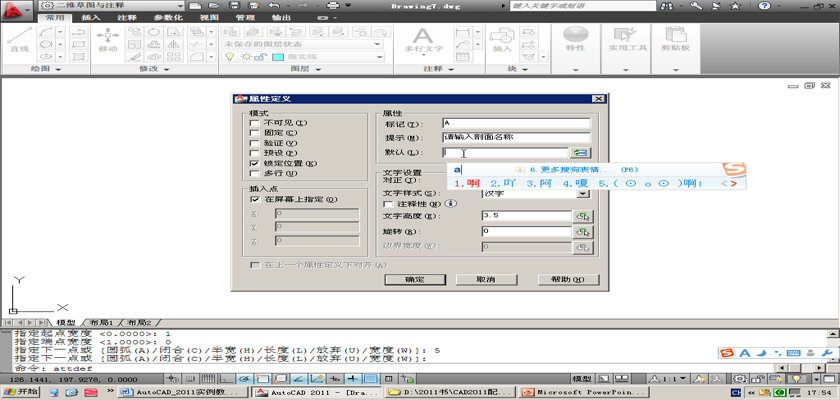Click the Windows 开始 (Start) button

pos(20,392)
